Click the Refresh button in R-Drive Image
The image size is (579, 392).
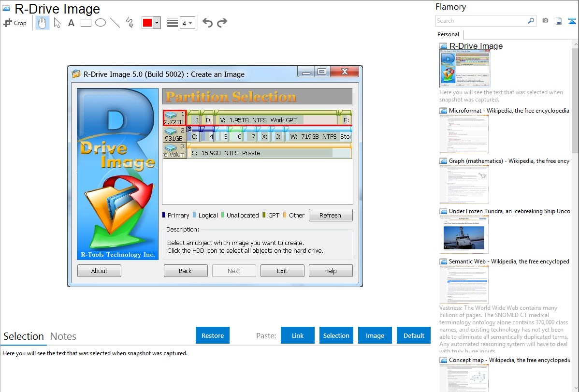tap(331, 215)
